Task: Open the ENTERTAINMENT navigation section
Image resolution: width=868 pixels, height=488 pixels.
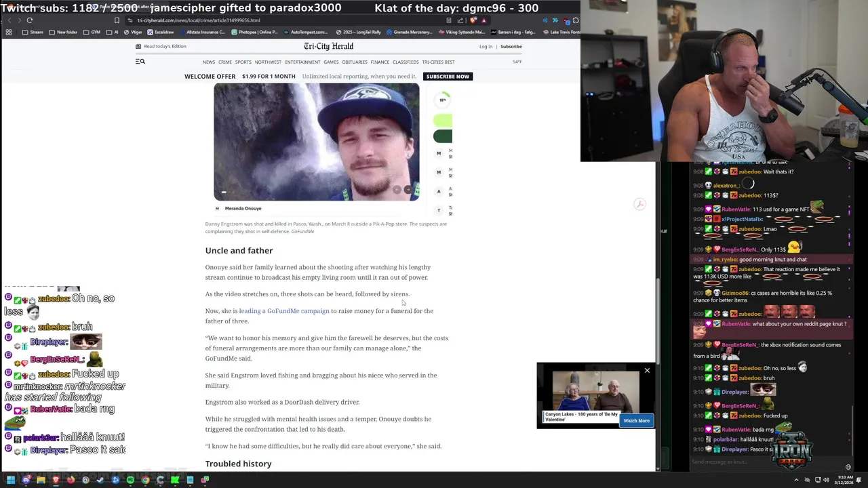Action: pyautogui.click(x=302, y=62)
